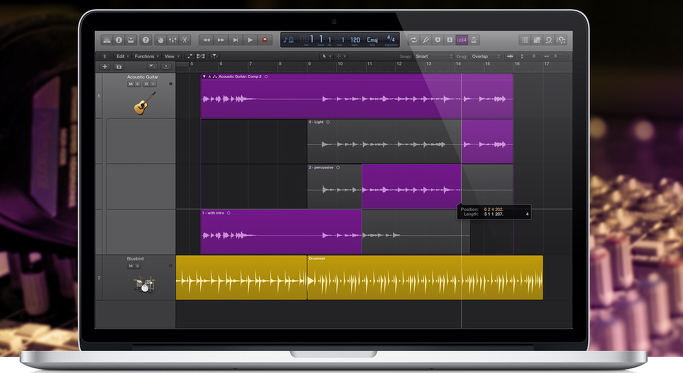Viewport: 683px width, 373px height.
Task: Select the Acoustic Guitar: Comp 2 region title
Action: point(240,77)
